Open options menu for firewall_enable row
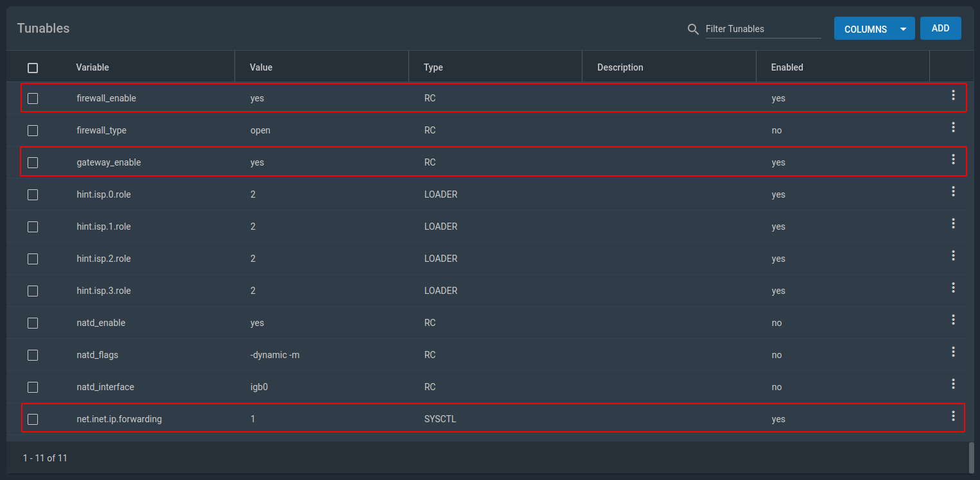Image resolution: width=980 pixels, height=480 pixels. (x=953, y=95)
